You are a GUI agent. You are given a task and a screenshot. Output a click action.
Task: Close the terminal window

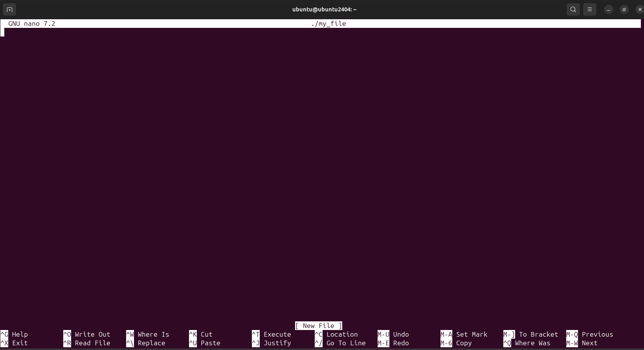(639, 9)
